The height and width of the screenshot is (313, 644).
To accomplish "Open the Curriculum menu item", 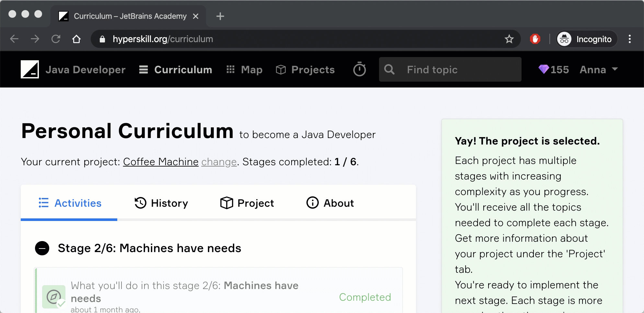I will point(176,70).
